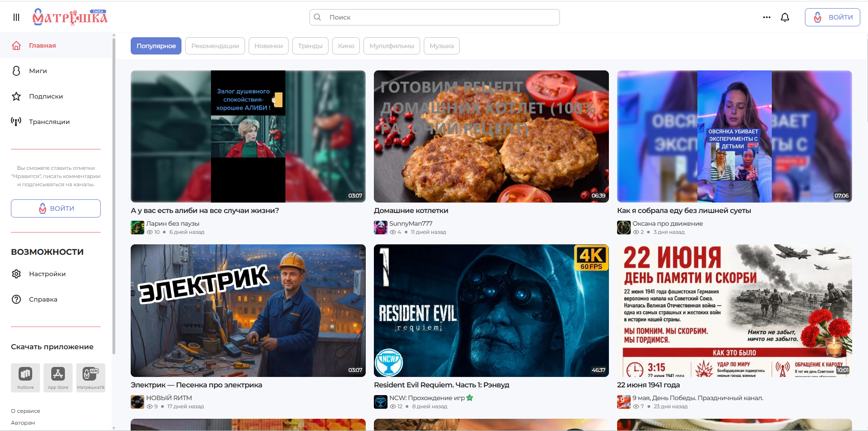Play the Resident Evil requiem thumbnail

click(491, 311)
